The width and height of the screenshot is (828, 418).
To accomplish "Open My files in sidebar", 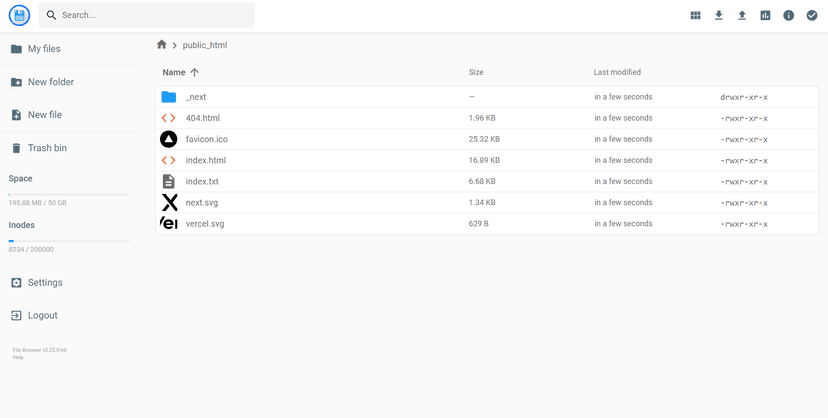I will pyautogui.click(x=44, y=49).
